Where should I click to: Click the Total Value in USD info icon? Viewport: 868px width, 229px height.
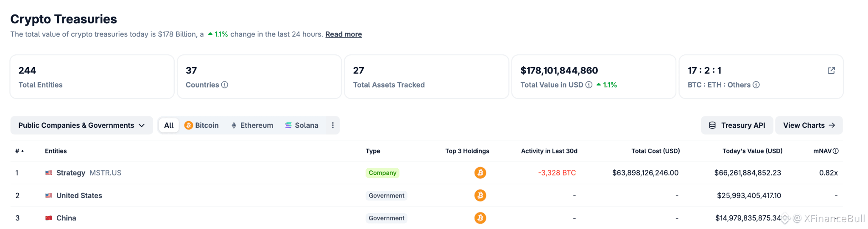(589, 85)
